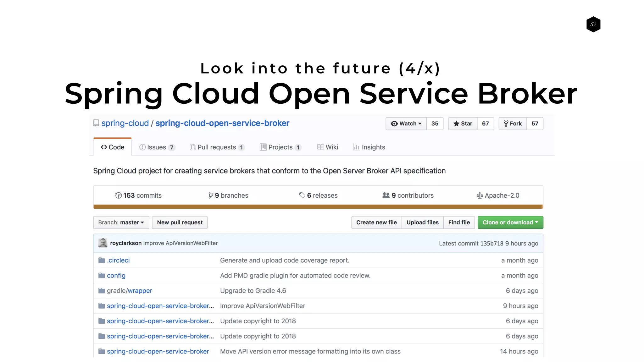Open the Upgrade to Gradle 4.6 commit
Viewport: 644px width, 362px height.
click(253, 291)
